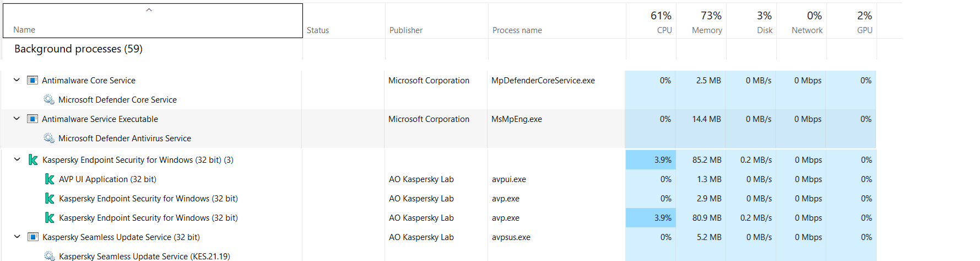Click the Kaspersky Endpoint Security group icon
Image resolution: width=980 pixels, height=261 pixels.
33,160
